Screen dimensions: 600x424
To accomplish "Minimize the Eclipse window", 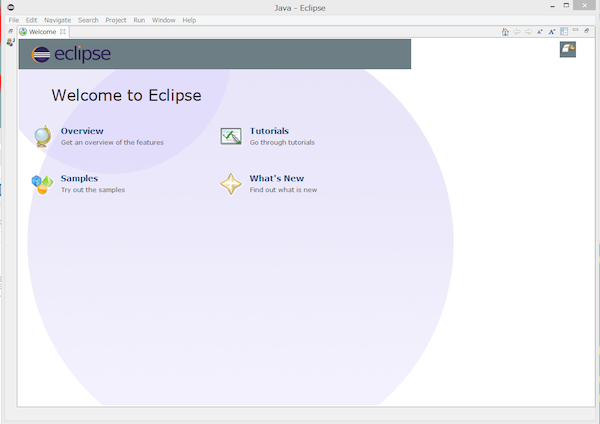I will click(552, 6).
